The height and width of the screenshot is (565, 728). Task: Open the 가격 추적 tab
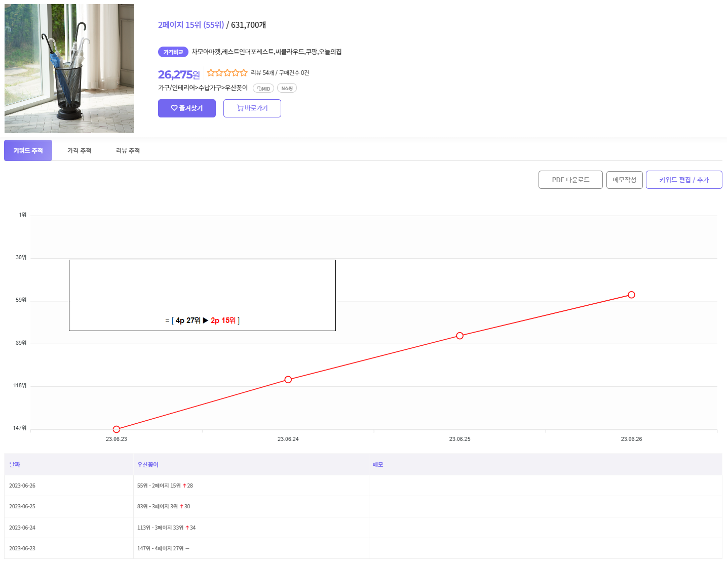click(80, 151)
